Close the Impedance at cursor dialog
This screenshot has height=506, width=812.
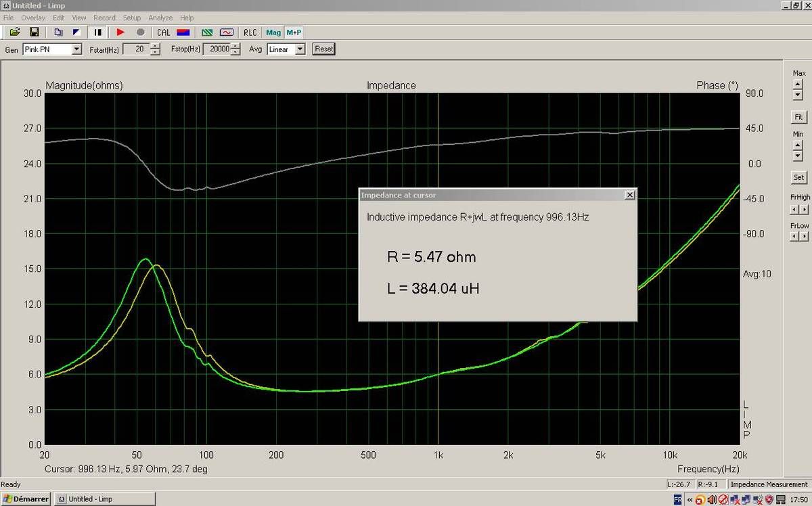tap(630, 195)
